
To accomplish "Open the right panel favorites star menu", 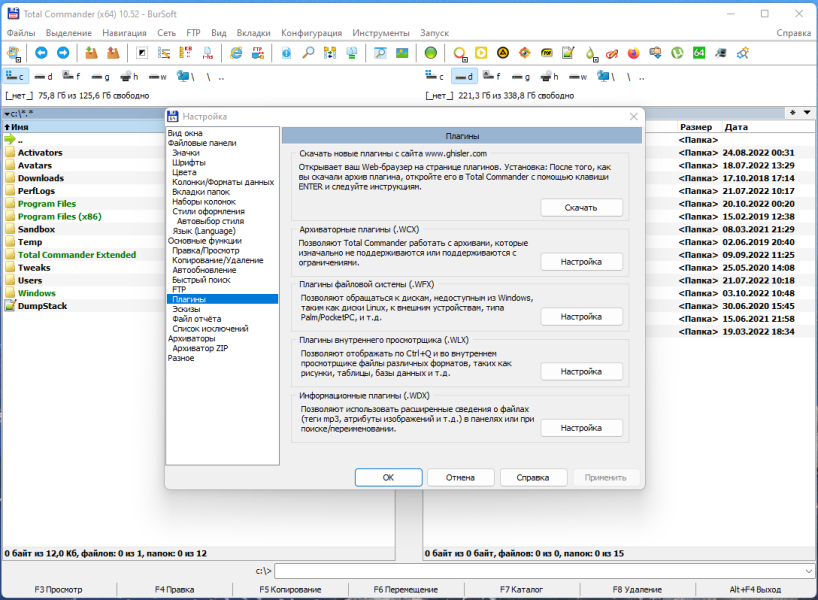I will tap(793, 113).
